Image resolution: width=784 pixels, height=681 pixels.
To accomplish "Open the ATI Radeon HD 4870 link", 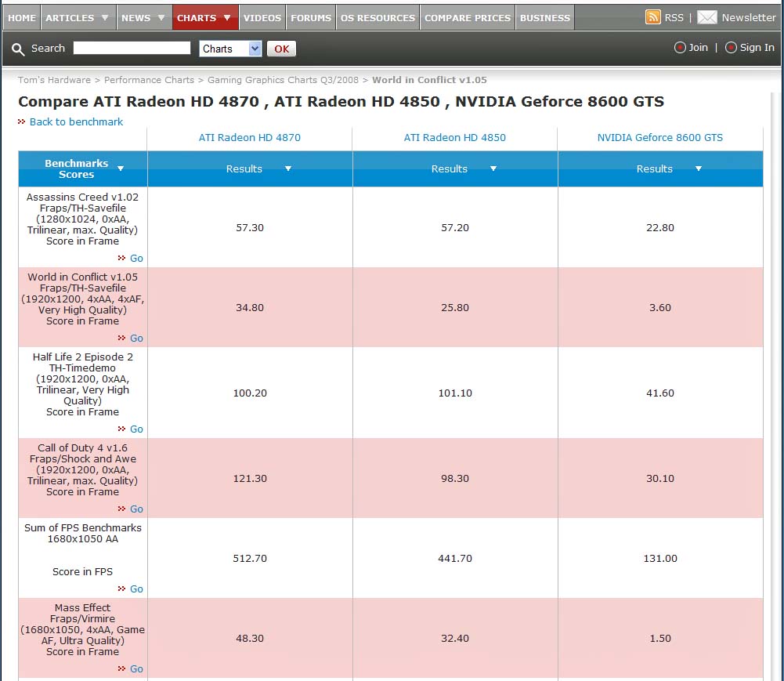I will point(250,138).
